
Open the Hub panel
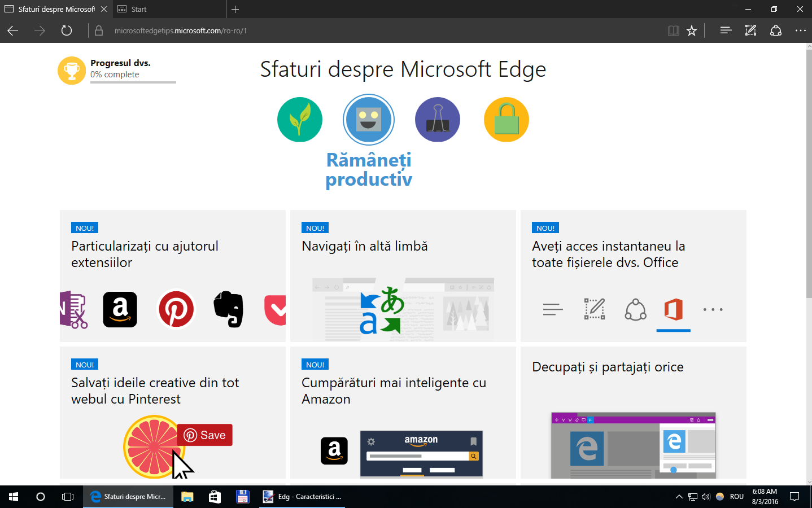tap(726, 30)
